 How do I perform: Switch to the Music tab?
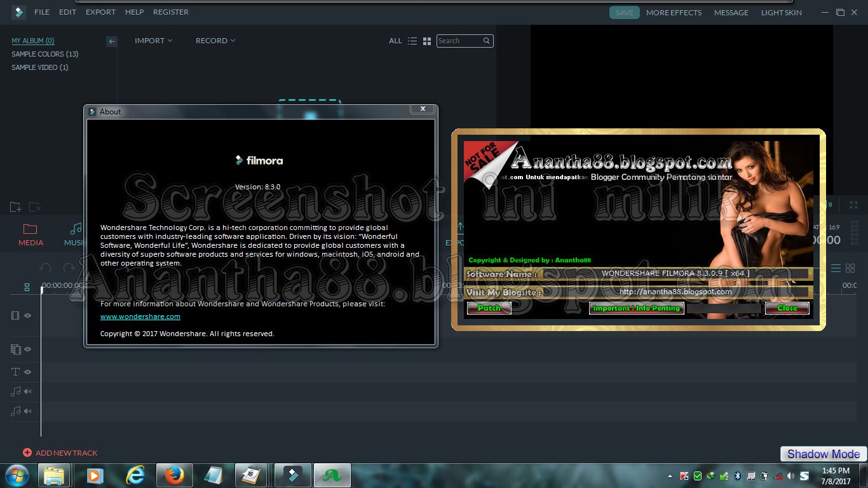[x=75, y=234]
